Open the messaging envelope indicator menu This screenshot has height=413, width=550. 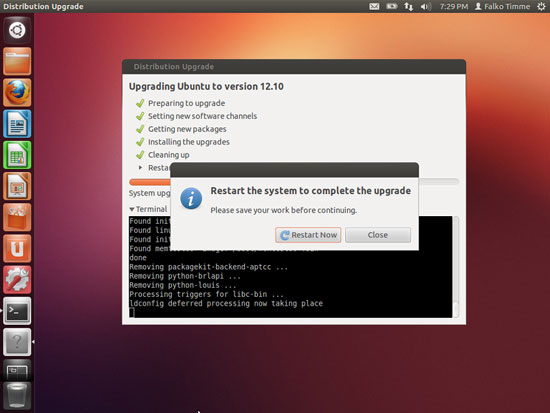point(374,6)
